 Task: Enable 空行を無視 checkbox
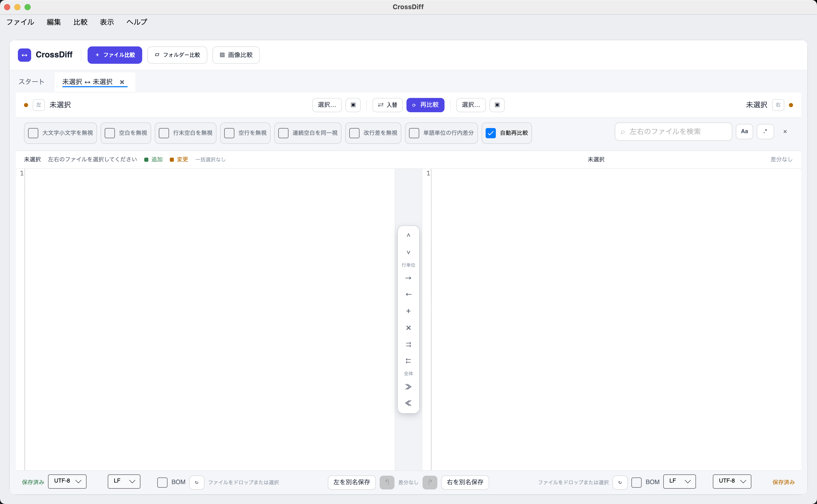[x=229, y=133]
